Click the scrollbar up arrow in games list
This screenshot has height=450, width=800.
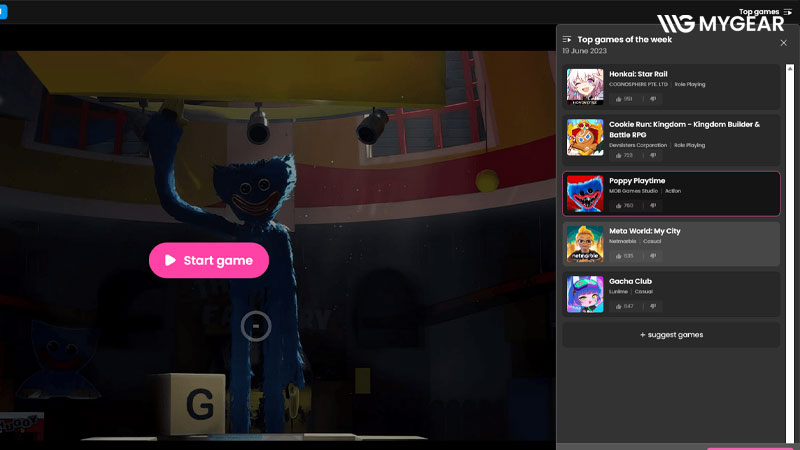click(x=790, y=68)
